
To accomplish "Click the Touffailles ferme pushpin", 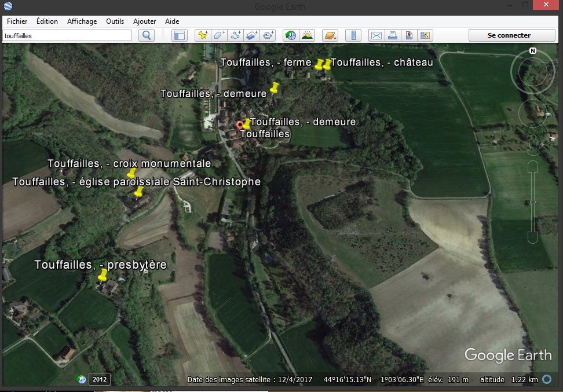I will point(319,65).
